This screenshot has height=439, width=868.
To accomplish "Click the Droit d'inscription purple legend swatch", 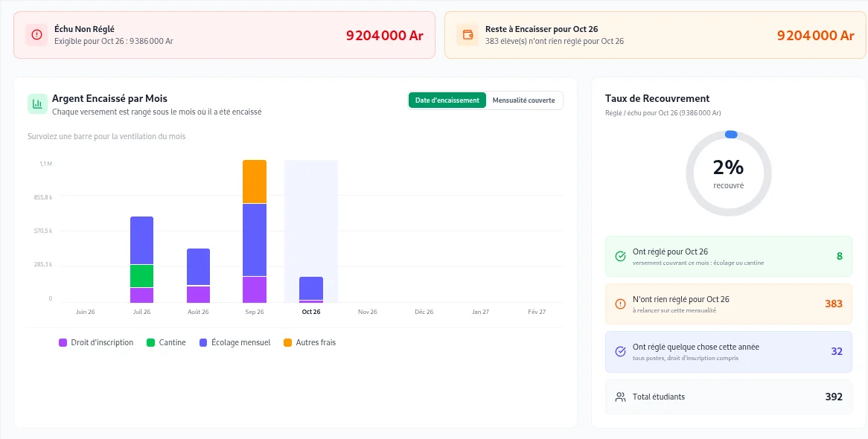I will [x=63, y=343].
